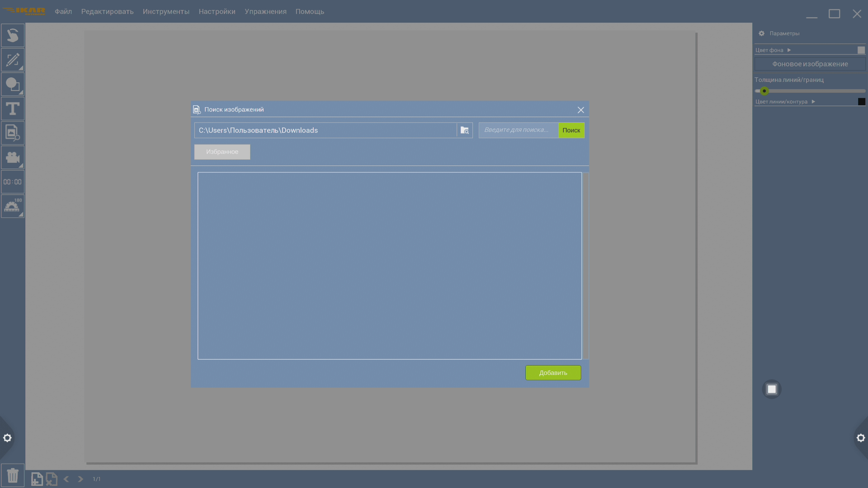868x488 pixels.
Task: Open the video camera tool
Action: click(13, 157)
